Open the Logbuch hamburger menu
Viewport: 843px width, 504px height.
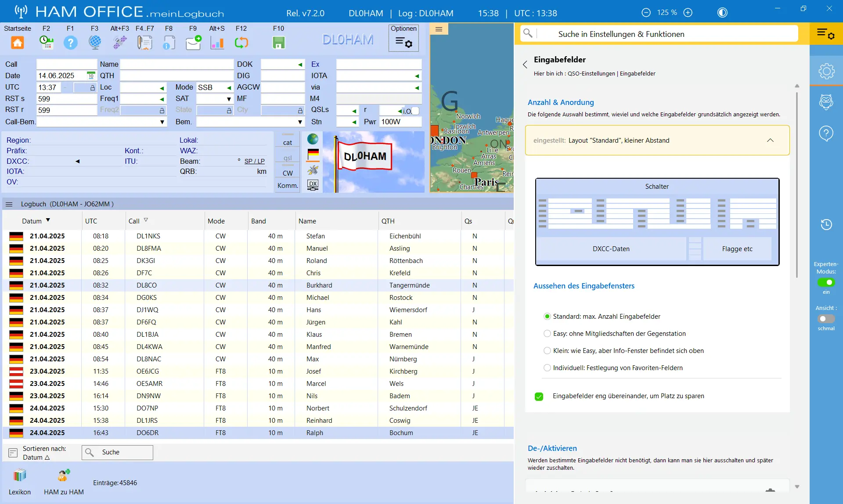(9, 204)
